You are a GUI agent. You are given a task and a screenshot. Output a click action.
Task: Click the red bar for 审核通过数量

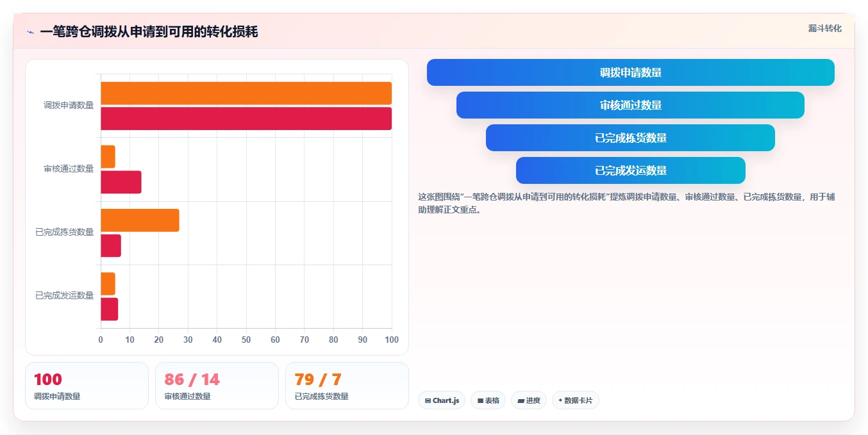[121, 182]
